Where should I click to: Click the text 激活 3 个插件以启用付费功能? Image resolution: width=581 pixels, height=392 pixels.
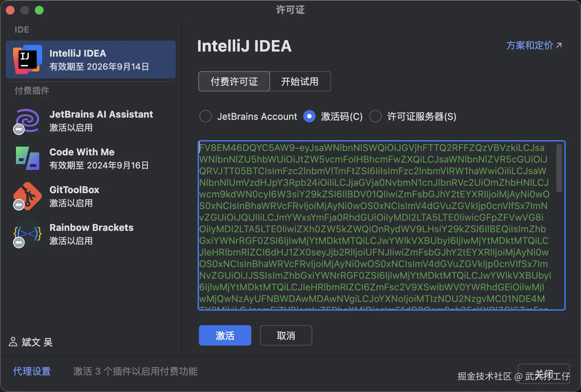pos(135,371)
